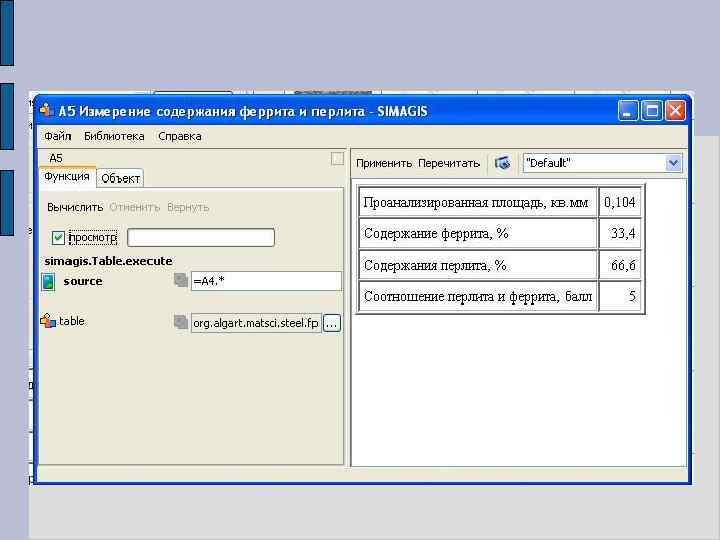This screenshot has width=720, height=540.
Task: Minimize the SIMAGIS window
Action: tap(627, 111)
